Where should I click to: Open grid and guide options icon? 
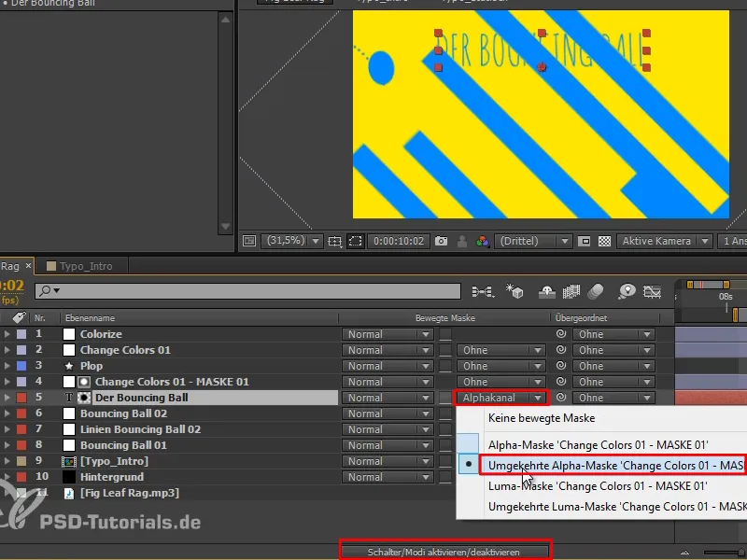[x=335, y=241]
